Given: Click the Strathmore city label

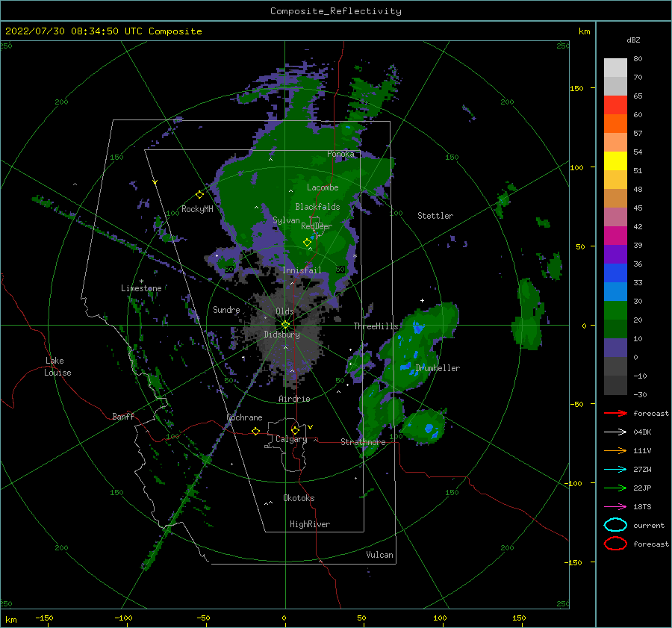Looking at the screenshot, I should 363,442.
